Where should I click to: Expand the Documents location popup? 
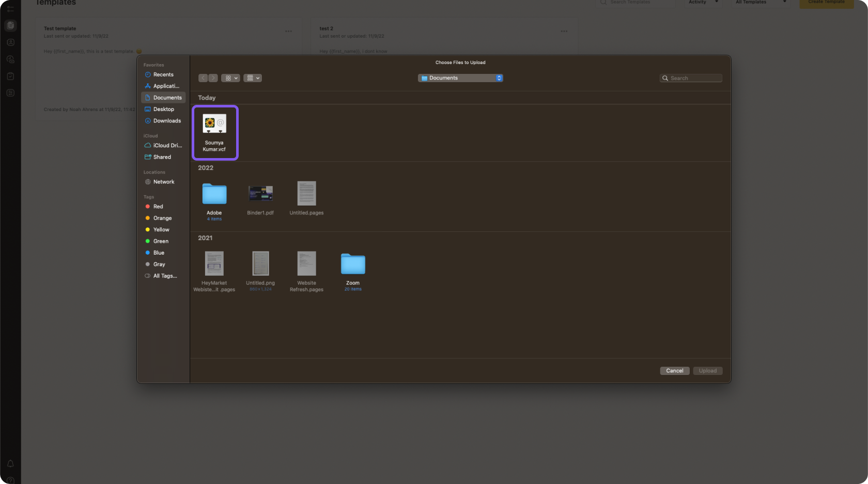point(460,78)
